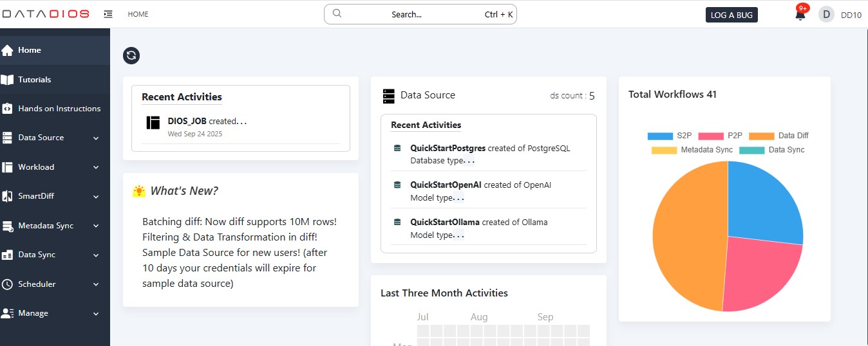The width and height of the screenshot is (868, 346).
Task: Click the Wed Sep 24 2025 date
Action: point(195,134)
